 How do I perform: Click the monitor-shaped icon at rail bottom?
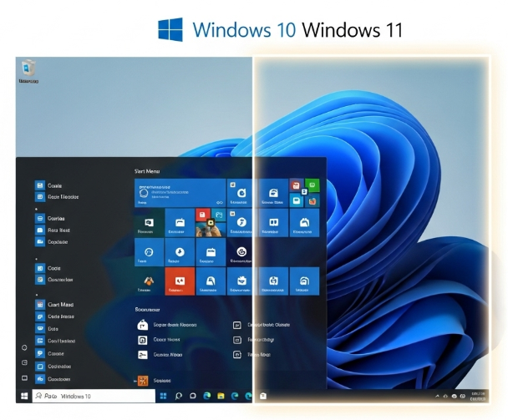24,378
